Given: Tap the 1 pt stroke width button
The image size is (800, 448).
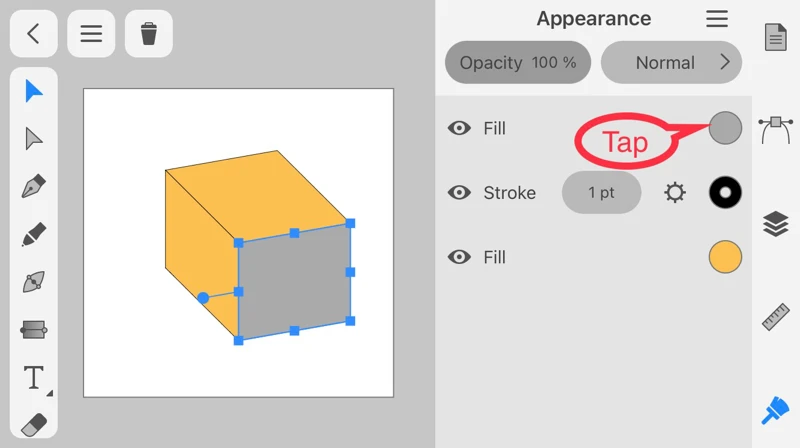Looking at the screenshot, I should point(601,193).
